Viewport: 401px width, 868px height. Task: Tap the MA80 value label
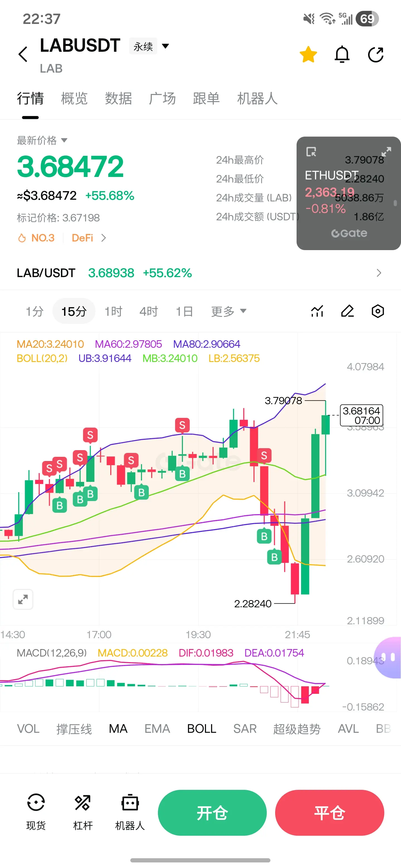click(x=207, y=344)
